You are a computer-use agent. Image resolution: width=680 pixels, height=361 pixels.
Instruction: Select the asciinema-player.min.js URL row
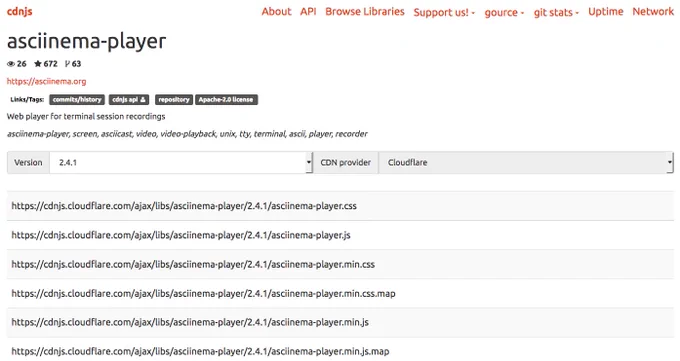pos(340,322)
